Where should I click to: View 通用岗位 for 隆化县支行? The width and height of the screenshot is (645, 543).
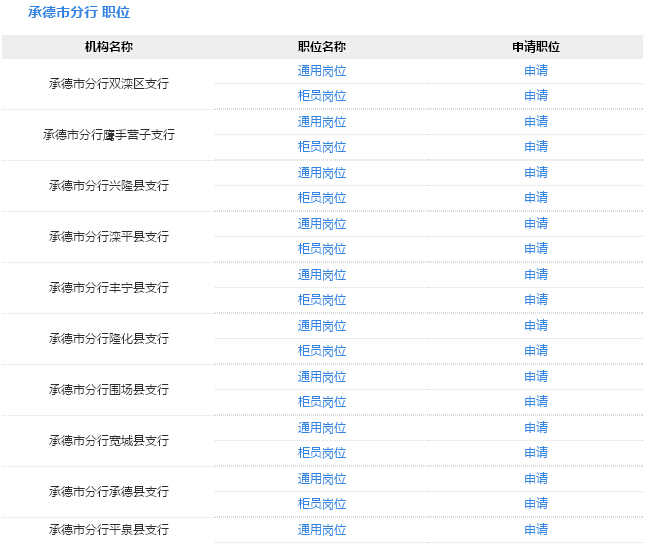pos(322,326)
